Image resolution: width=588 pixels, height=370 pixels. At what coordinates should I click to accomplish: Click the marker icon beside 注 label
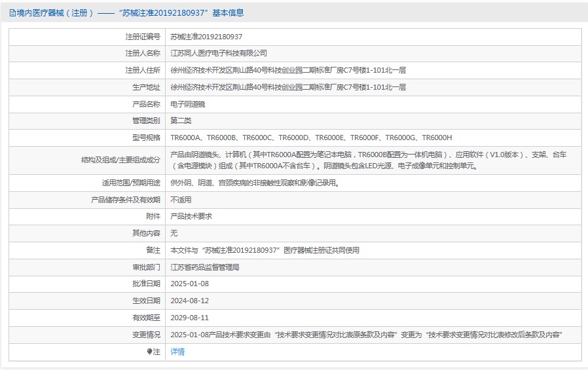point(150,352)
